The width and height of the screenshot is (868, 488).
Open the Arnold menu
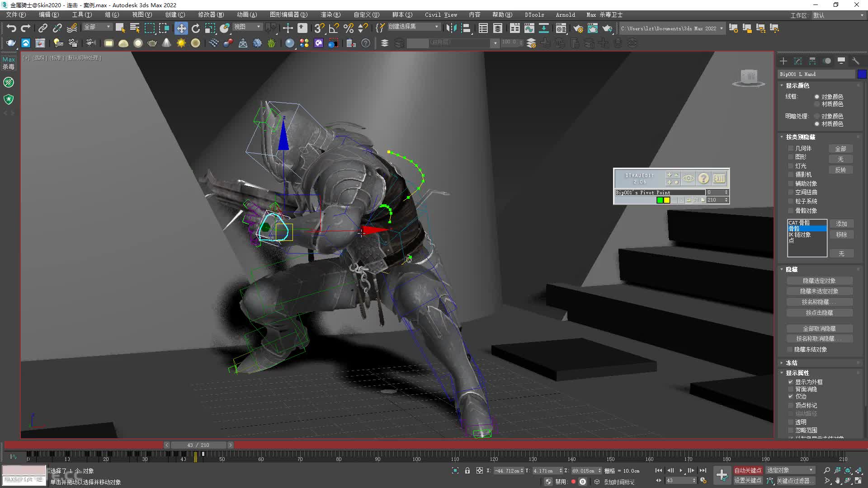pos(565,15)
